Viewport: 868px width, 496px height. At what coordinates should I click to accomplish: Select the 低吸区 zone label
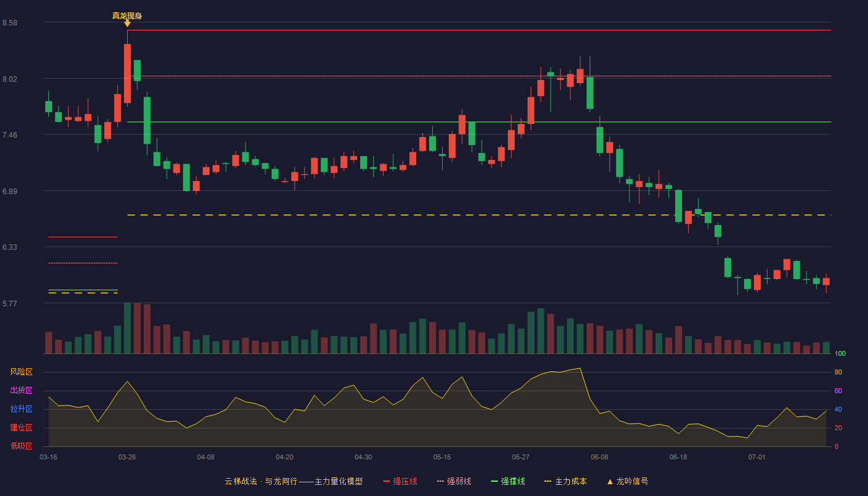coord(21,446)
